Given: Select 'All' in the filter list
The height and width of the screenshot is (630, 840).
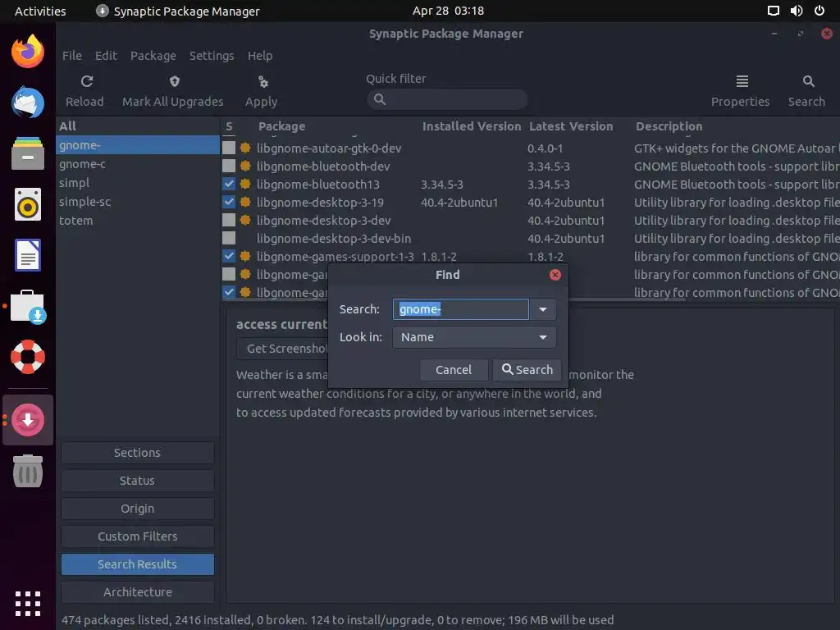Looking at the screenshot, I should [x=138, y=126].
